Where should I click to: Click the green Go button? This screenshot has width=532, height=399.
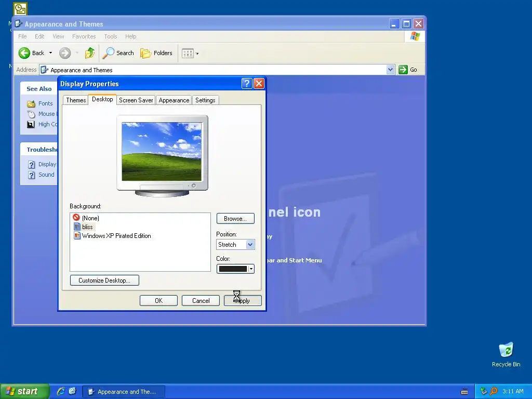(x=408, y=70)
